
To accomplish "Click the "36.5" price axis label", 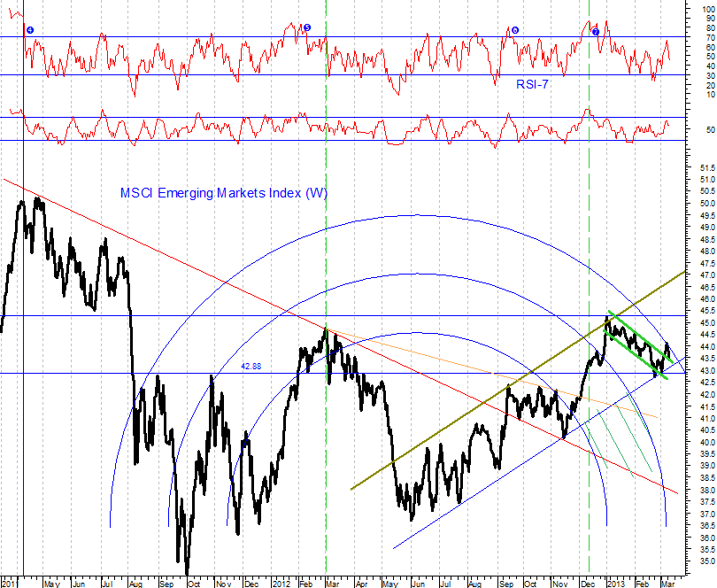I will tap(707, 526).
